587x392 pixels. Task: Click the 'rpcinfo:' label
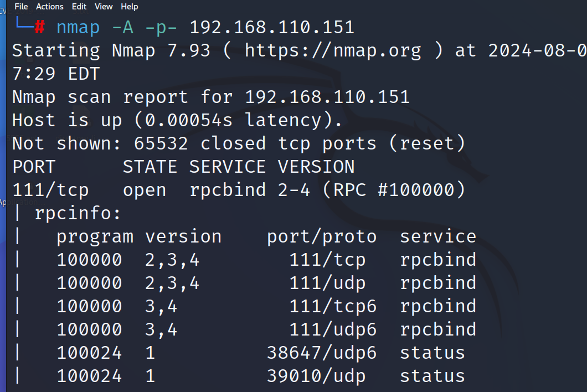[x=78, y=213]
